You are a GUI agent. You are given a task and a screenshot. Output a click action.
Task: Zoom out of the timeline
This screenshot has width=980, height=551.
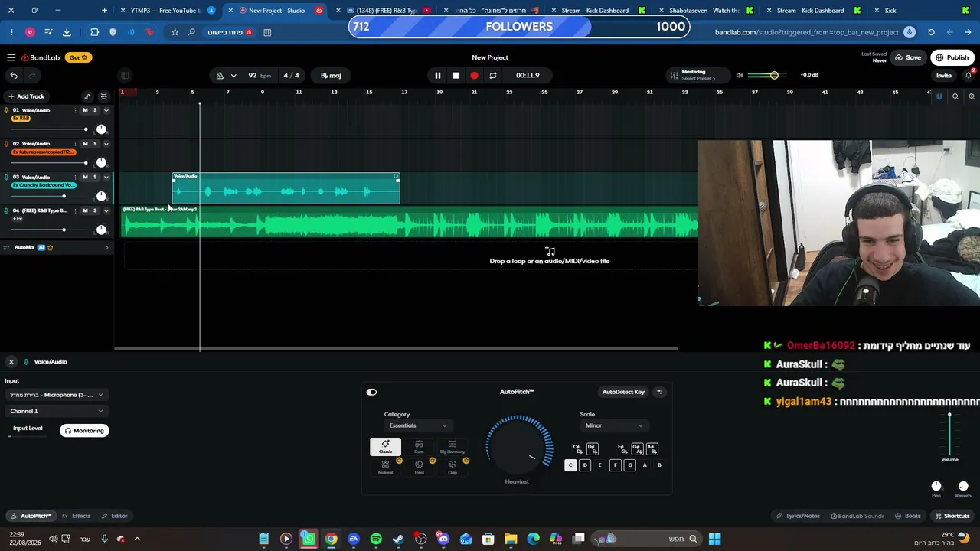coord(955,96)
